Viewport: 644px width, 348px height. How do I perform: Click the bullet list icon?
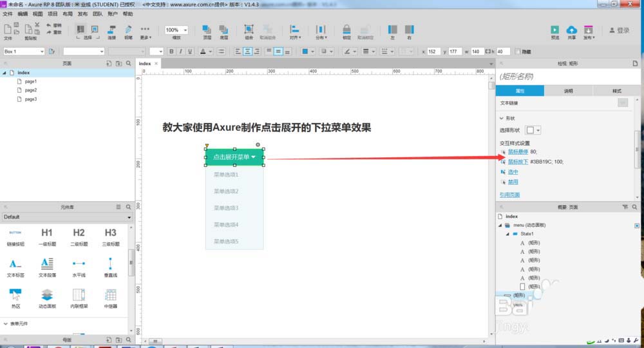(x=221, y=52)
